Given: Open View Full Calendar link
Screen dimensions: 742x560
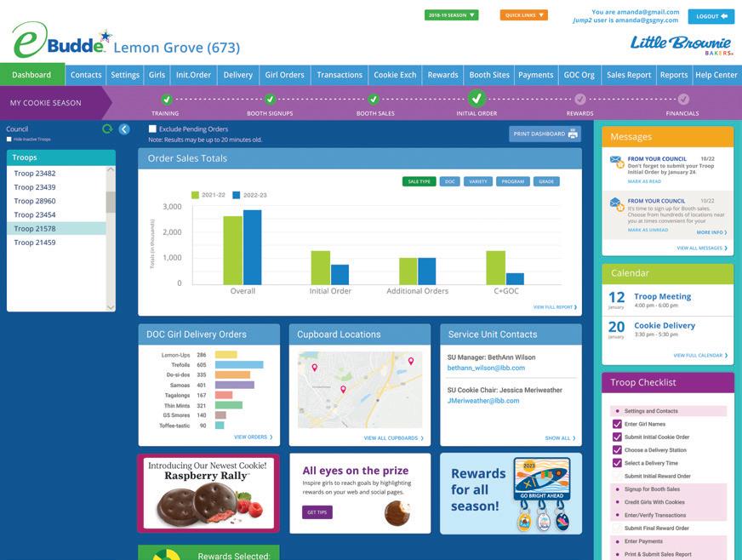Looking at the screenshot, I should click(701, 356).
